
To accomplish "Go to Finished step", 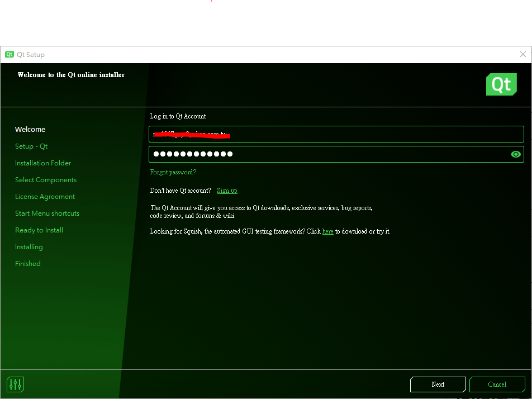I will [x=28, y=264].
